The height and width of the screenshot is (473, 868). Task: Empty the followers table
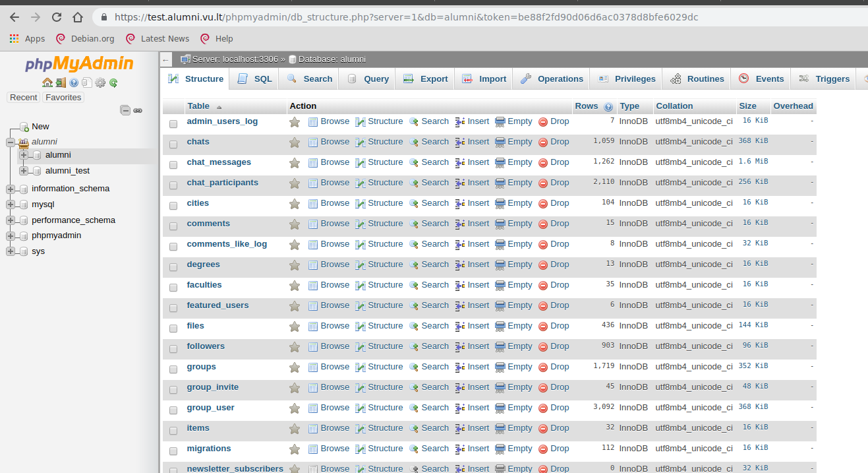(513, 346)
